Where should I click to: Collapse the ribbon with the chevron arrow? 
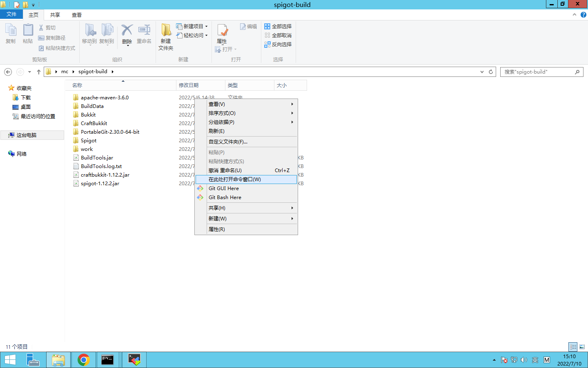pos(575,14)
